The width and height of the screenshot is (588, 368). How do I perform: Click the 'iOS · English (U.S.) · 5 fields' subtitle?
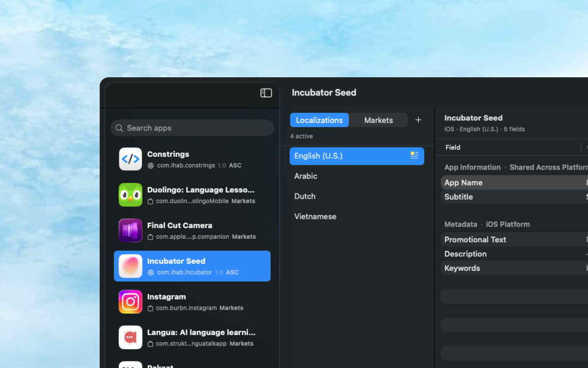[x=484, y=129]
